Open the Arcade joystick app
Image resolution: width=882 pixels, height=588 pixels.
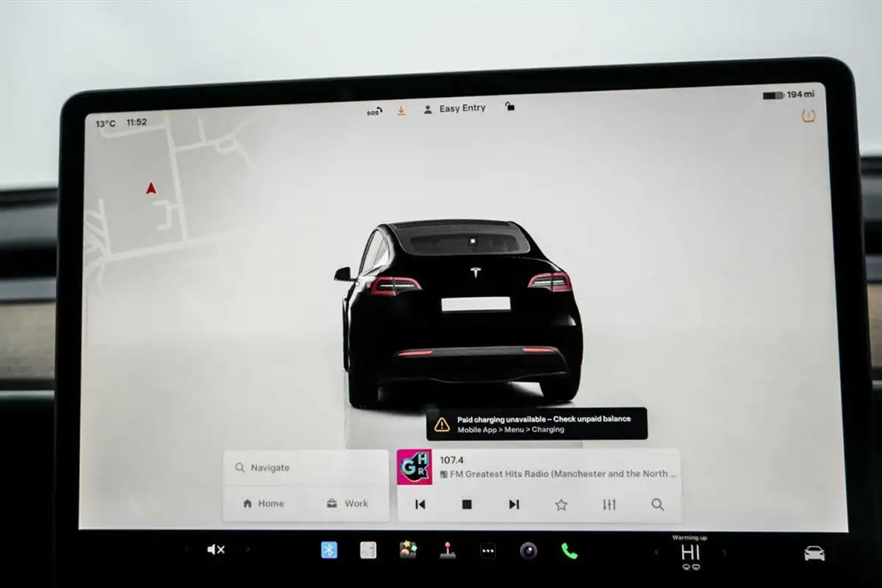point(447,550)
